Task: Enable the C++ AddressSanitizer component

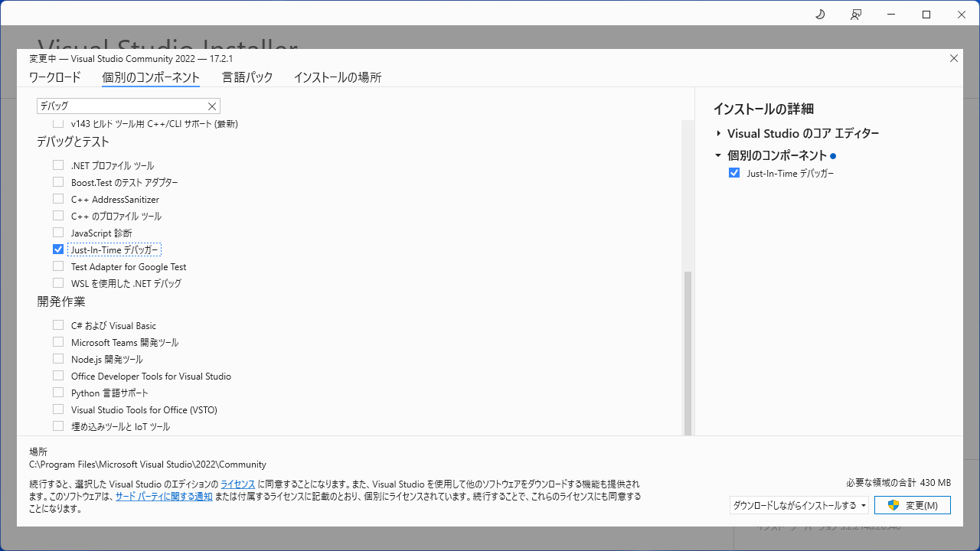Action: 58,198
